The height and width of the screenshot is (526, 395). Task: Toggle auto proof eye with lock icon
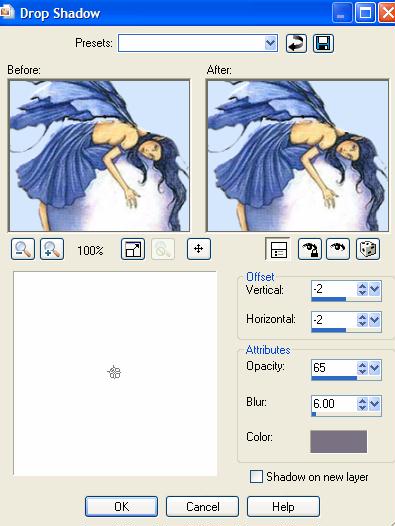pyautogui.click(x=310, y=249)
